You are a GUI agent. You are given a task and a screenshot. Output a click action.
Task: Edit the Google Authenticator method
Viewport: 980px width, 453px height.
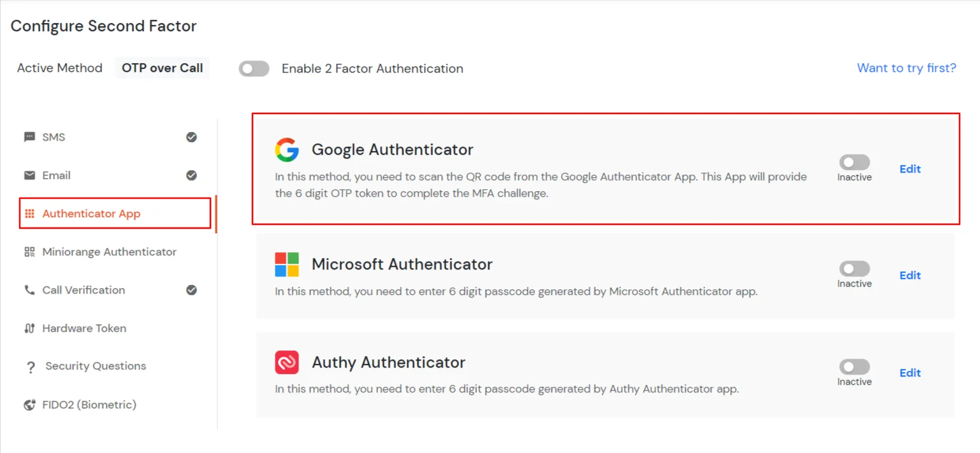pyautogui.click(x=910, y=169)
